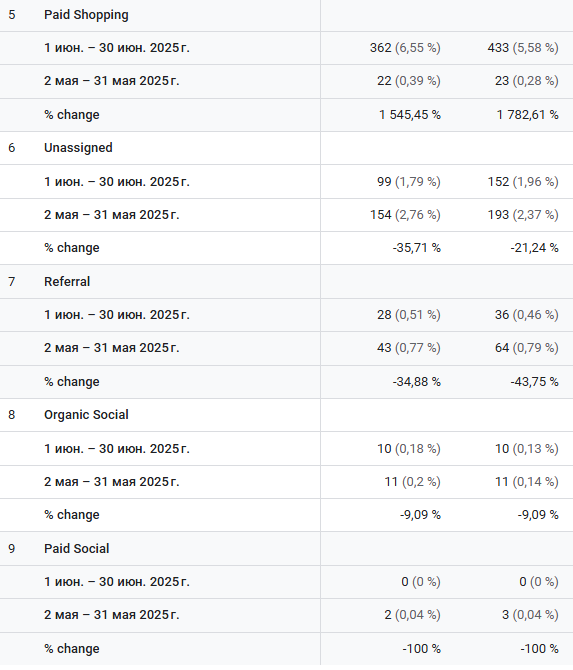Click the Organic Social row label
Image resolution: width=573 pixels, height=670 pixels.
tap(86, 415)
